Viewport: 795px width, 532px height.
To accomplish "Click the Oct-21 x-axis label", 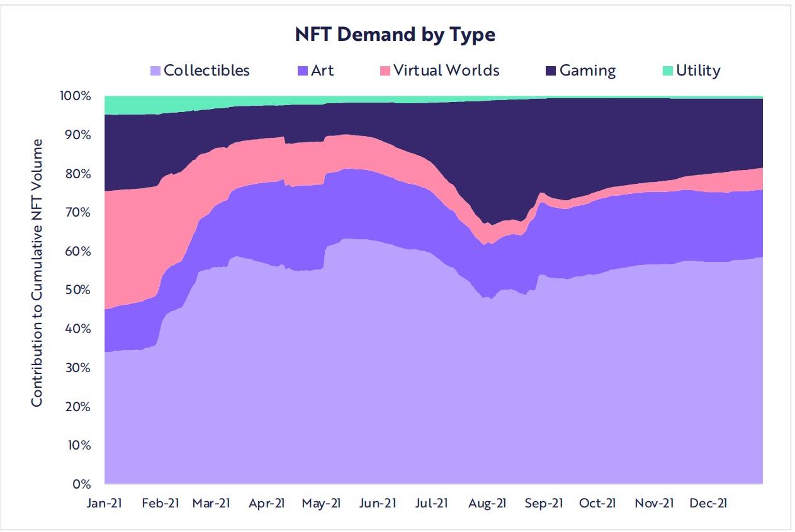I will tap(598, 503).
